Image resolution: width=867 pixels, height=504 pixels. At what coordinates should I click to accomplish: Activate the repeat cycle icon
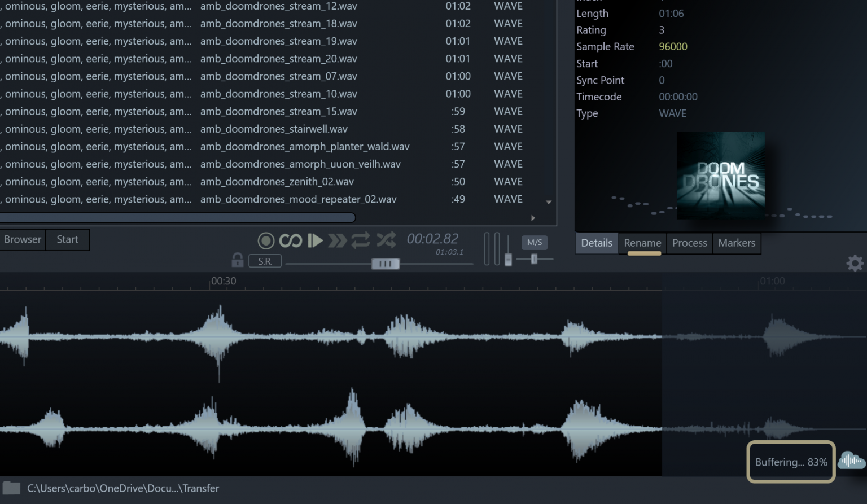tap(361, 240)
